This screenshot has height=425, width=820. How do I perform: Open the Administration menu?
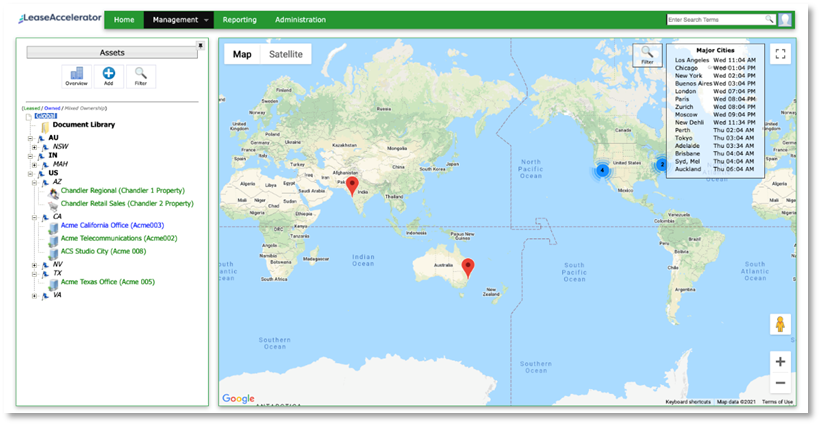click(300, 20)
